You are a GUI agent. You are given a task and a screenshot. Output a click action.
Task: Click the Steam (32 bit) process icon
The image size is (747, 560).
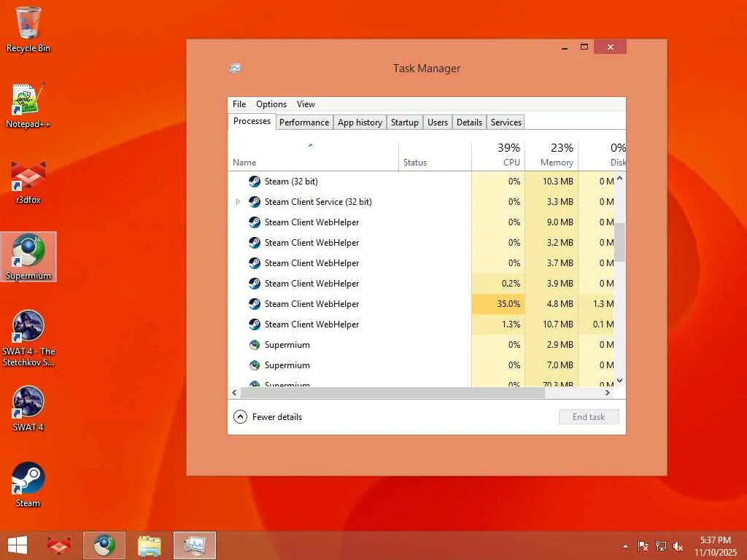click(255, 182)
